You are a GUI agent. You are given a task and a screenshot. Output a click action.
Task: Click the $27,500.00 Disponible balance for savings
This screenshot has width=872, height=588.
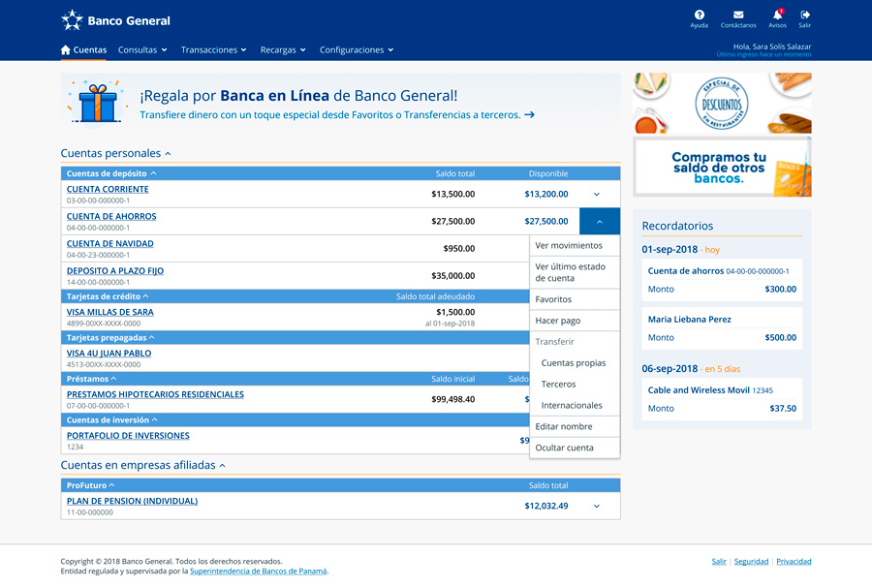click(x=546, y=221)
